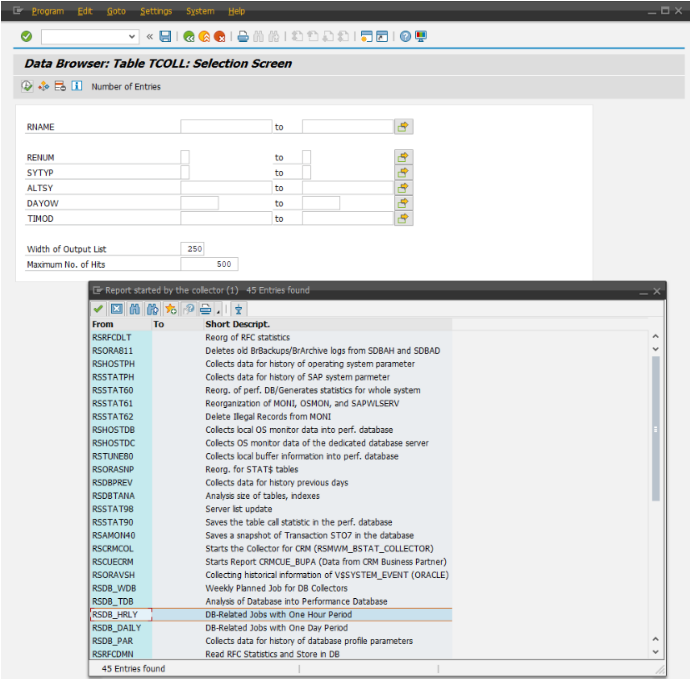Screen dimensions: 690x680
Task: Click the RNAME to input field
Action: click(348, 127)
